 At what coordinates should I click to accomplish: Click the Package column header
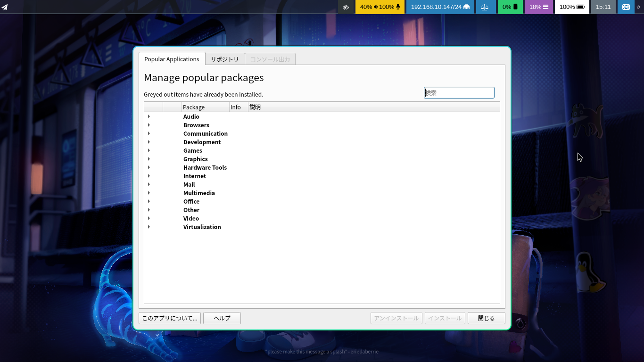[x=206, y=107]
